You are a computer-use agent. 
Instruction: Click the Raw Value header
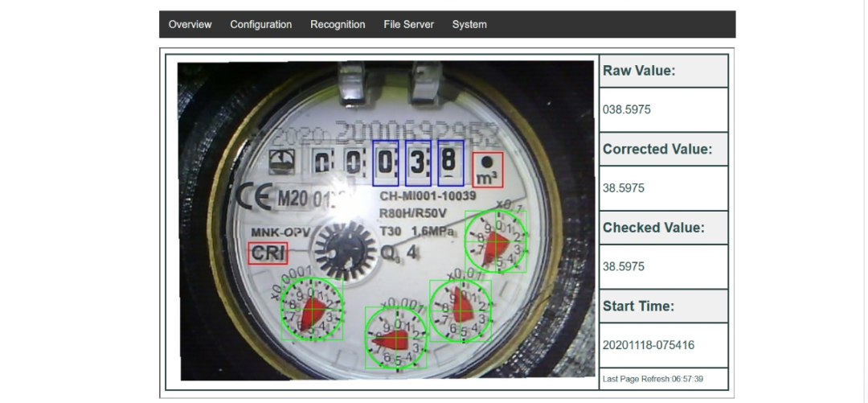[x=663, y=71]
